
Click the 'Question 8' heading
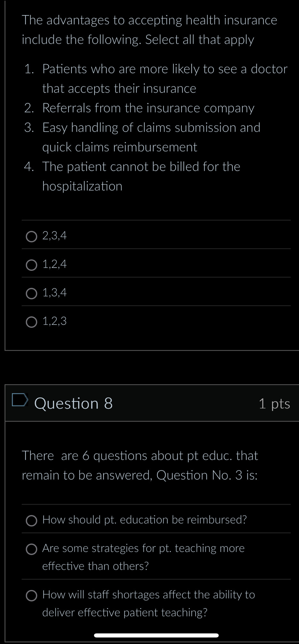[73, 403]
